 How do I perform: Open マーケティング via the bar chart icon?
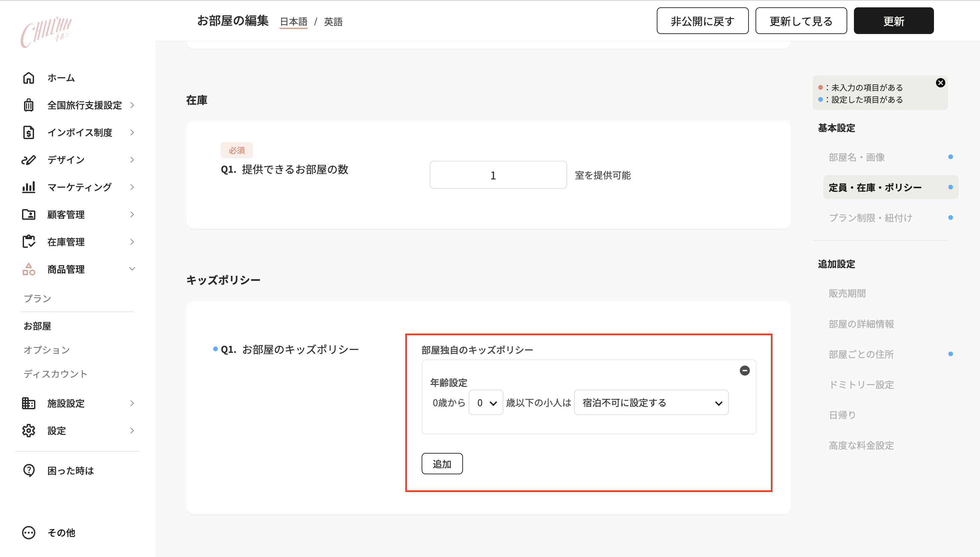(29, 187)
